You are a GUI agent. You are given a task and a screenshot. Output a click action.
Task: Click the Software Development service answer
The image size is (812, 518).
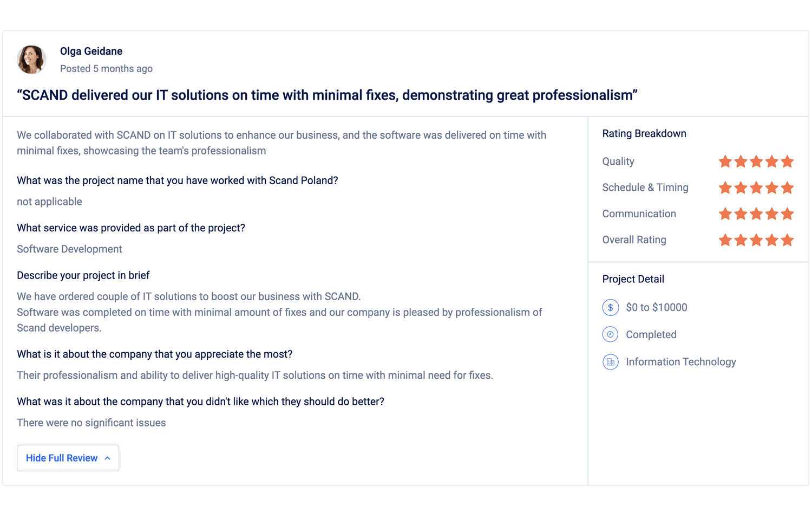coord(69,249)
